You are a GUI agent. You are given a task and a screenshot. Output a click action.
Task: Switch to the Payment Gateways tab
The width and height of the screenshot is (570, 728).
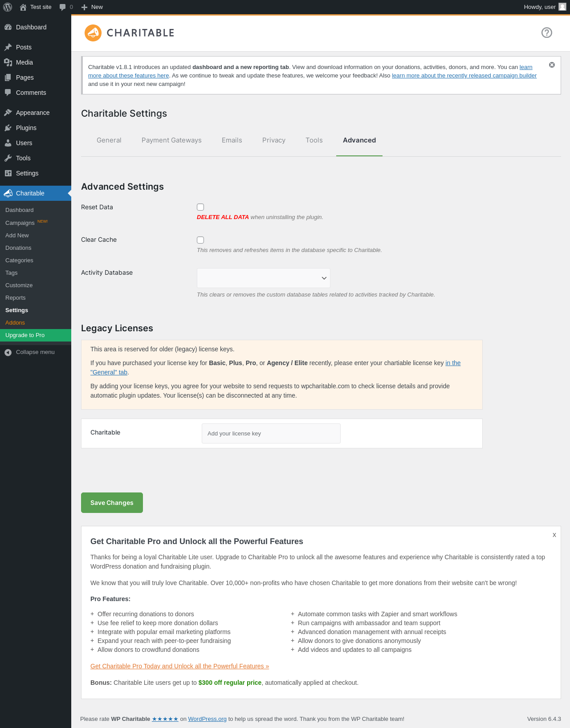click(x=171, y=140)
